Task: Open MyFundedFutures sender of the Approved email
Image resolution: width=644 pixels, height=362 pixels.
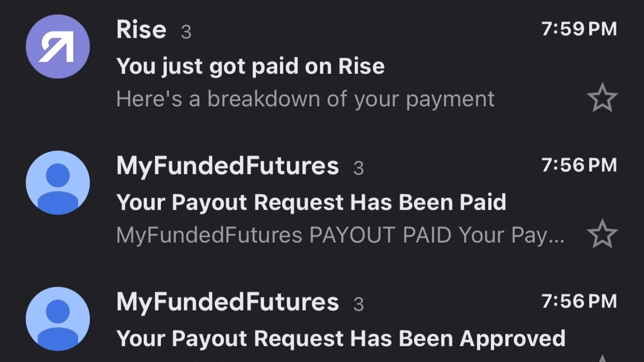Action: [x=228, y=302]
